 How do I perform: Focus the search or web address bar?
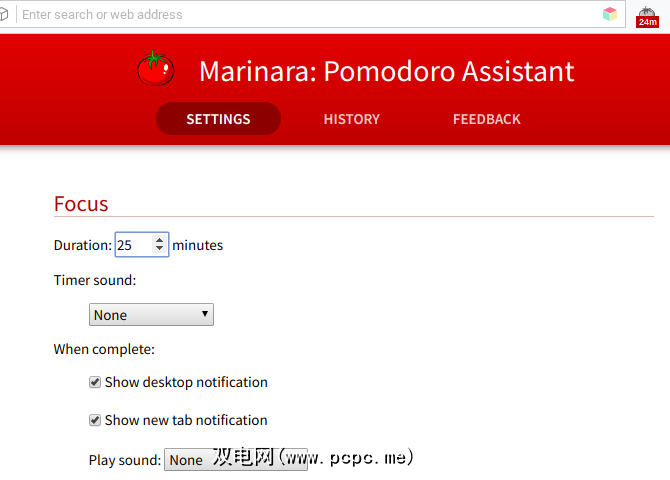[300, 15]
